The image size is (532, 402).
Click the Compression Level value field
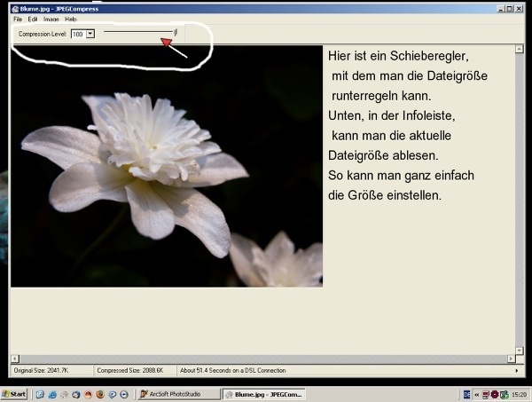78,34
